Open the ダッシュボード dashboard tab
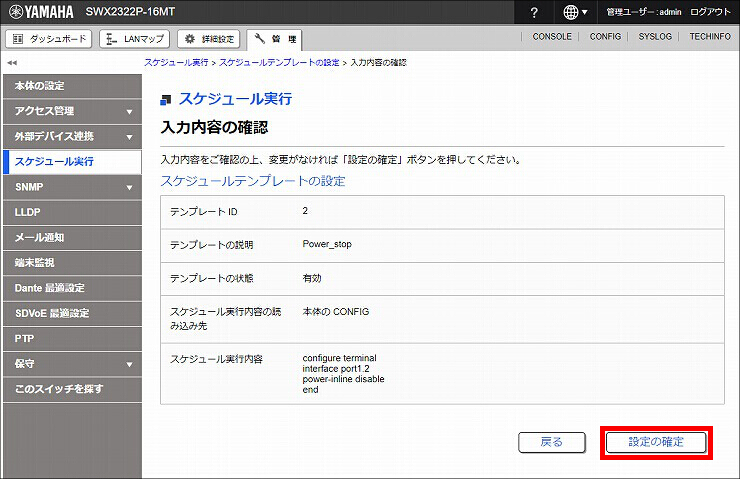The height and width of the screenshot is (479, 740). pyautogui.click(x=49, y=39)
